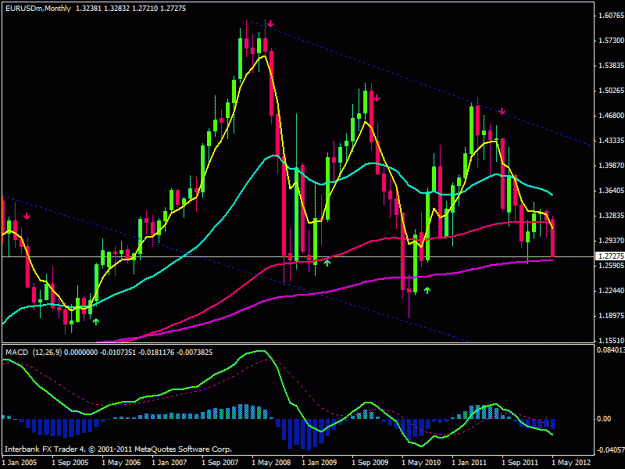Select the 1 May 2008 date label
The height and width of the screenshot is (469, 625).
(271, 463)
